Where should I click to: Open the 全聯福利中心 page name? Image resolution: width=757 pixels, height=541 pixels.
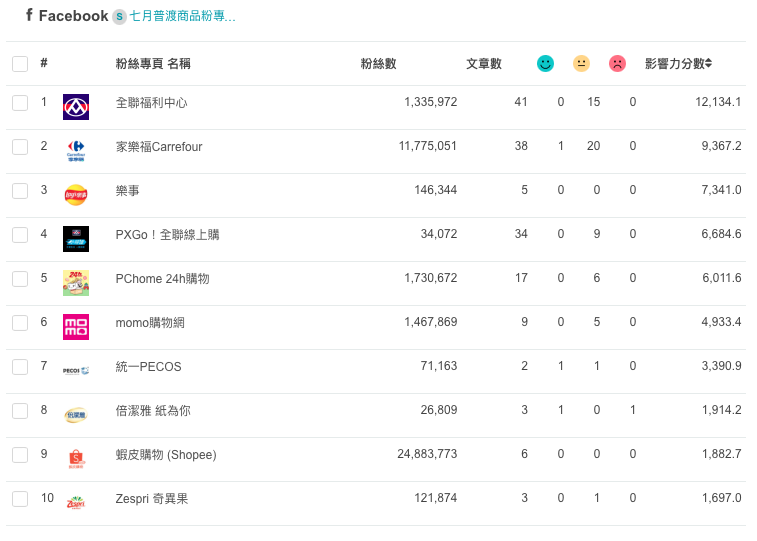(x=151, y=103)
